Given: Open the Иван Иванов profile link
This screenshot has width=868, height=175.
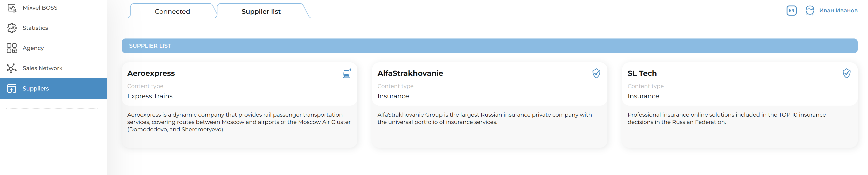Looking at the screenshot, I should click(x=838, y=11).
